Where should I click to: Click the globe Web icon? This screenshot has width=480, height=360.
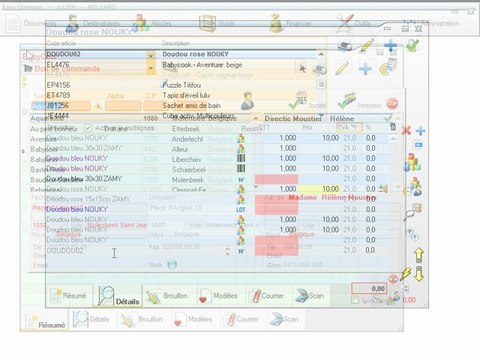point(172,265)
